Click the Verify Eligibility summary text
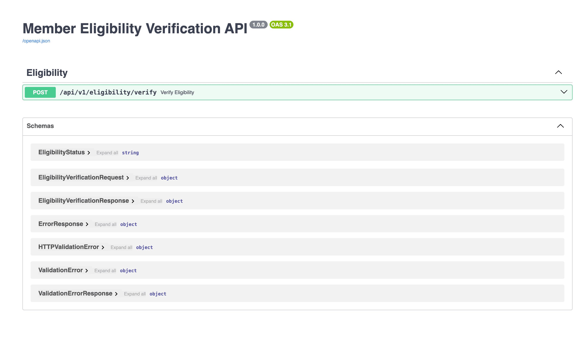The width and height of the screenshot is (588, 364). tap(177, 92)
